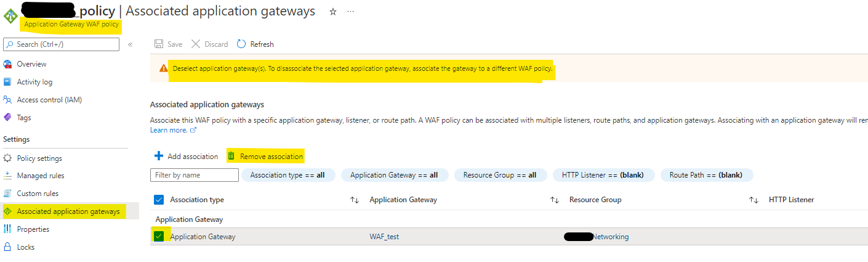This screenshot has height=262, width=868.
Task: Open the more options ellipsis in title
Action: tap(351, 12)
